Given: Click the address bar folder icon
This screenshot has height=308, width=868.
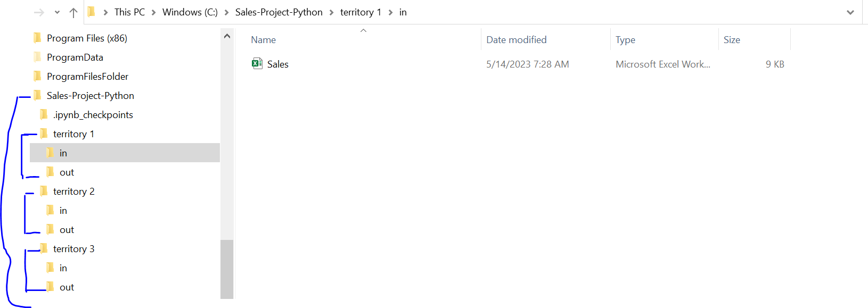Looking at the screenshot, I should pos(91,12).
